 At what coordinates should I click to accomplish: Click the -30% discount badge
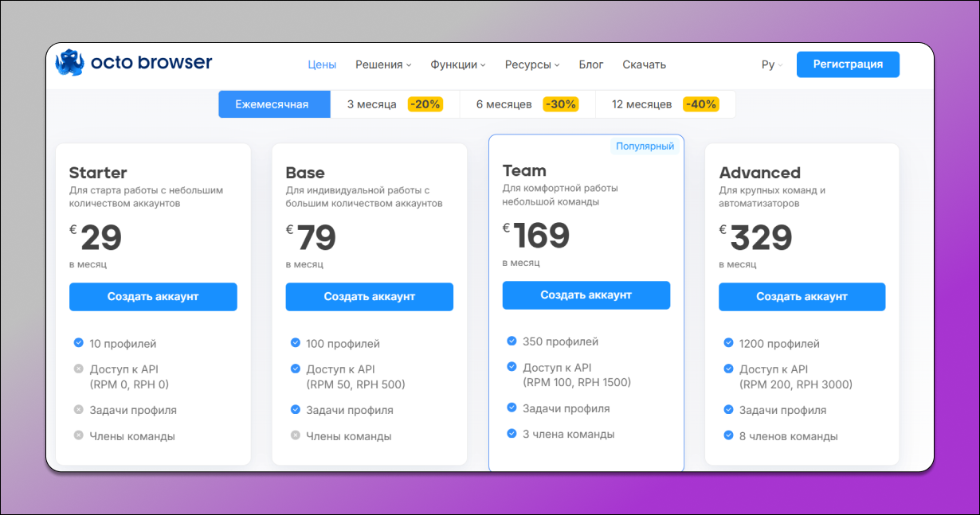[x=560, y=104]
